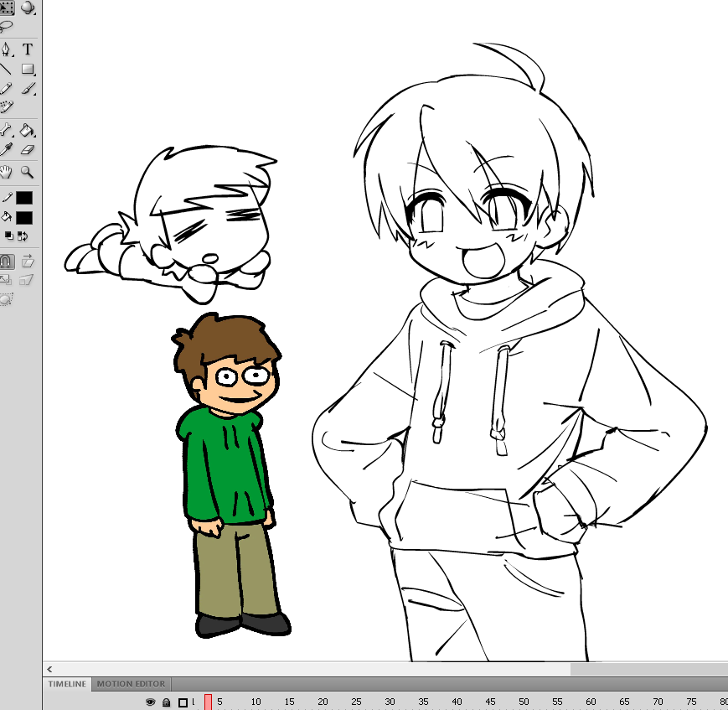Click the stroke color pencil icon
Viewport: 728px width, 710px height.
click(7, 198)
